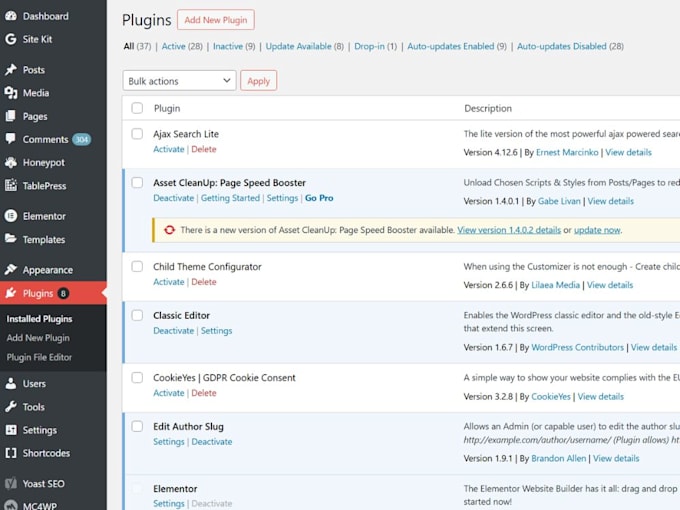Click the TablePress table icon
The height and width of the screenshot is (510, 680).
pyautogui.click(x=11, y=186)
